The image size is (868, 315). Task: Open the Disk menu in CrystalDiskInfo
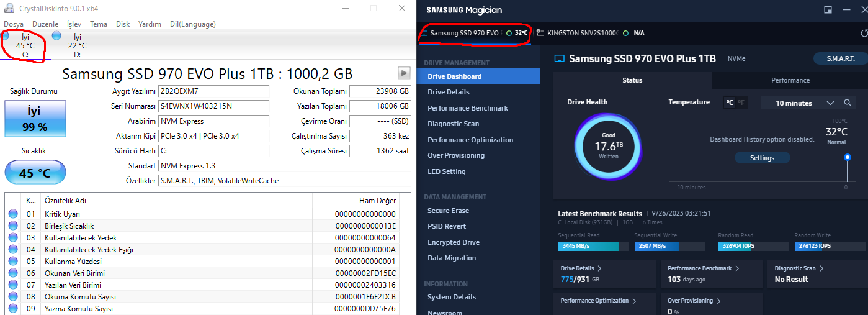click(123, 24)
